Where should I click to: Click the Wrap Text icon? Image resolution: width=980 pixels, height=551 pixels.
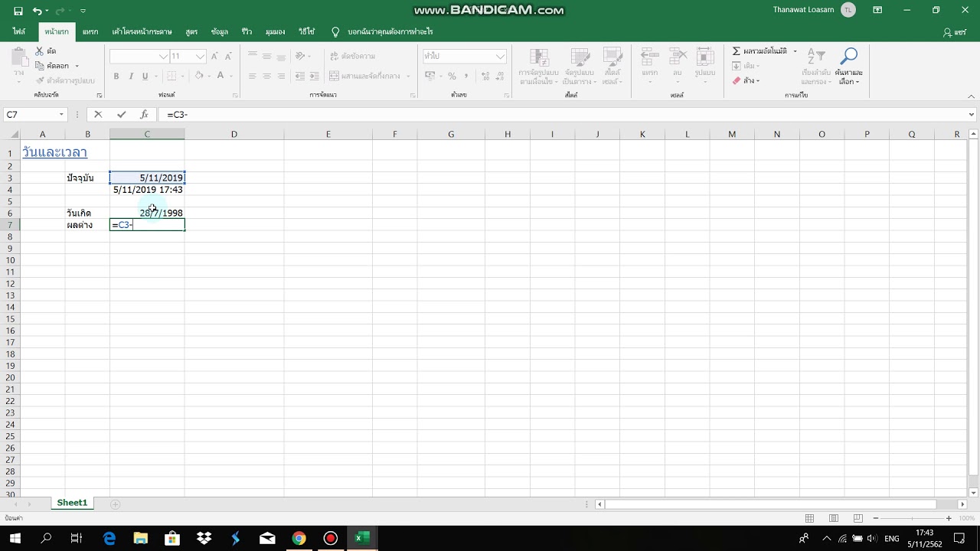(x=335, y=56)
